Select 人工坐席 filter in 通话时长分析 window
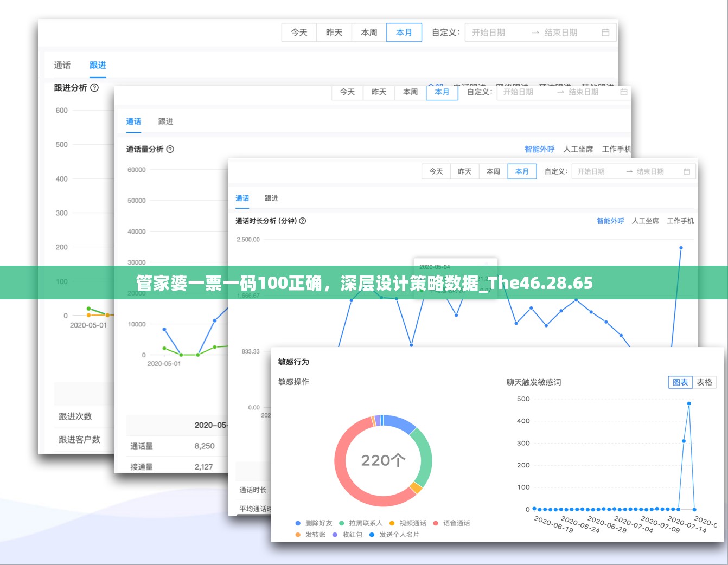 pos(646,221)
